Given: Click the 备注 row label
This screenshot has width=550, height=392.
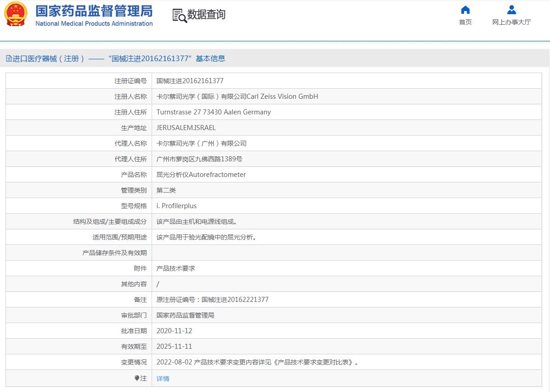Looking at the screenshot, I should pos(140,299).
